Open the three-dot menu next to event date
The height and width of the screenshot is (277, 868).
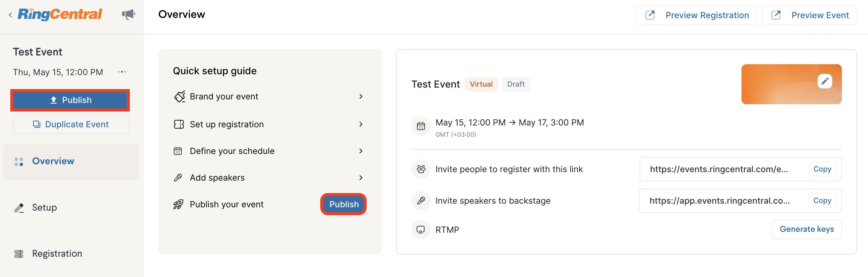pyautogui.click(x=122, y=72)
